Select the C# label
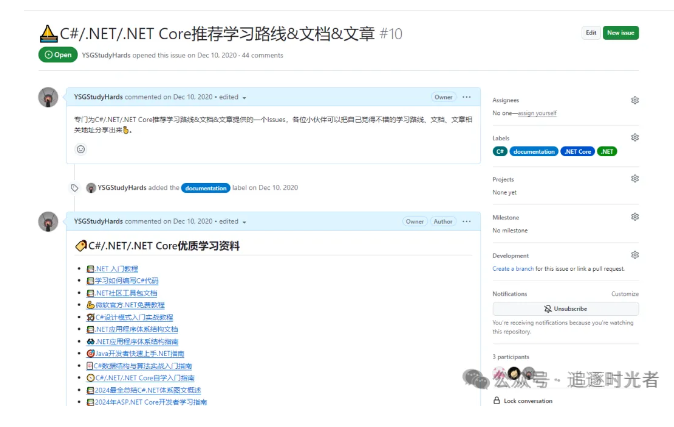 (500, 151)
